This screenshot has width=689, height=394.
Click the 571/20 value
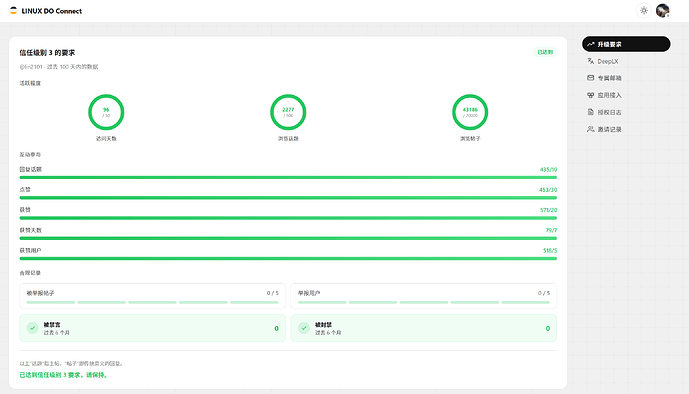click(x=548, y=210)
